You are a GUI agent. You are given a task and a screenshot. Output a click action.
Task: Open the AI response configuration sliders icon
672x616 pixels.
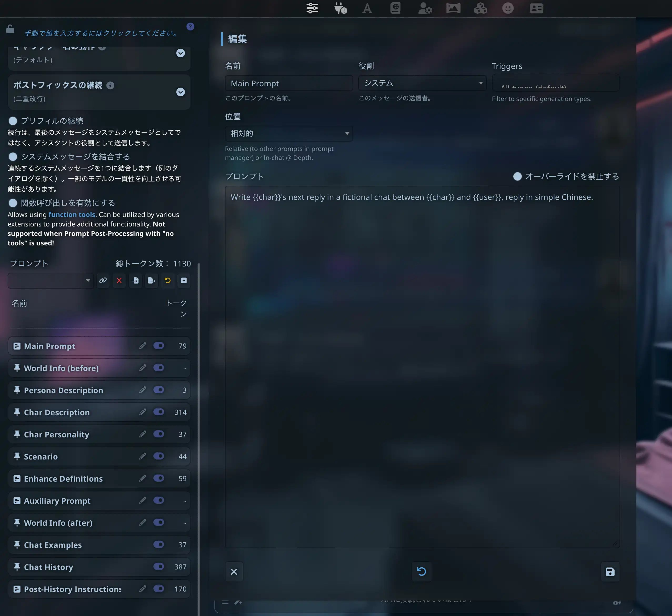click(x=312, y=8)
